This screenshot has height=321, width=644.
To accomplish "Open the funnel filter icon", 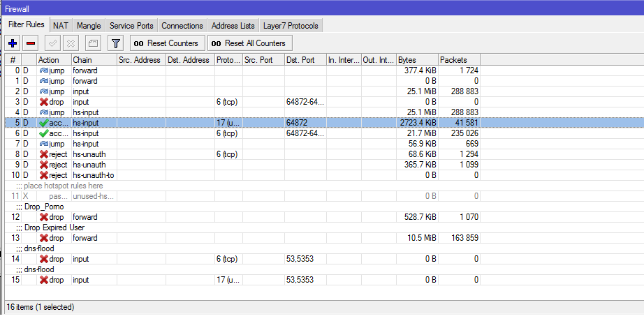I will pyautogui.click(x=115, y=43).
